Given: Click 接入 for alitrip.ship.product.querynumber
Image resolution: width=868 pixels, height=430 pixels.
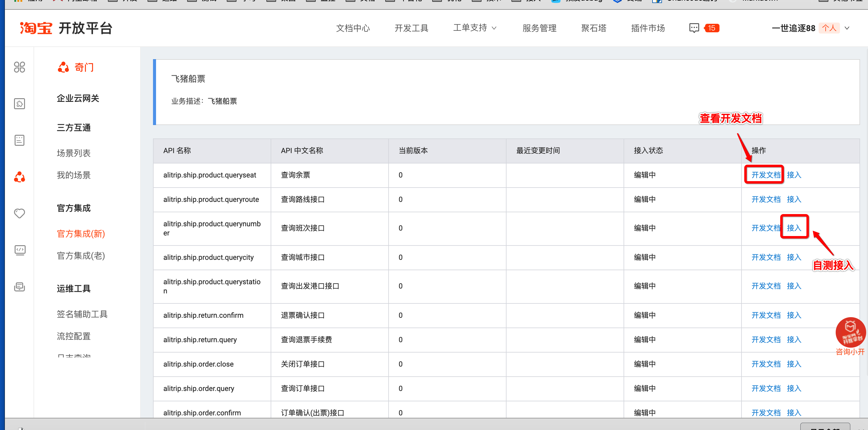Looking at the screenshot, I should coord(794,228).
